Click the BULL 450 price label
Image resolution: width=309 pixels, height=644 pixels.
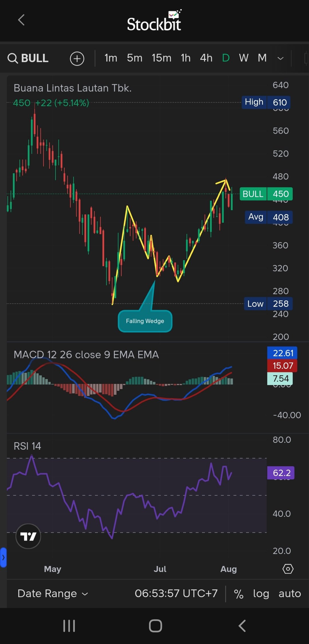266,194
